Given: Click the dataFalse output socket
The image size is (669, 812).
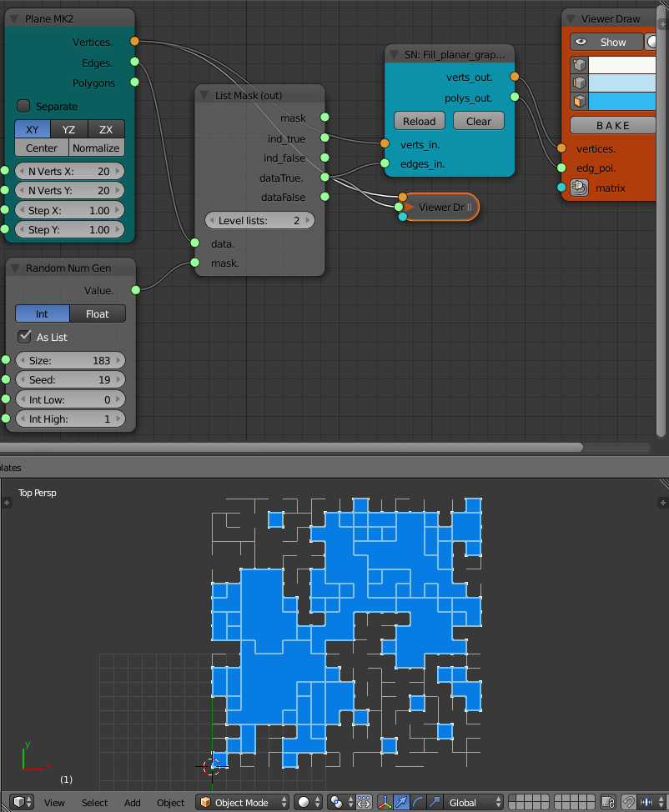Looking at the screenshot, I should coord(325,196).
